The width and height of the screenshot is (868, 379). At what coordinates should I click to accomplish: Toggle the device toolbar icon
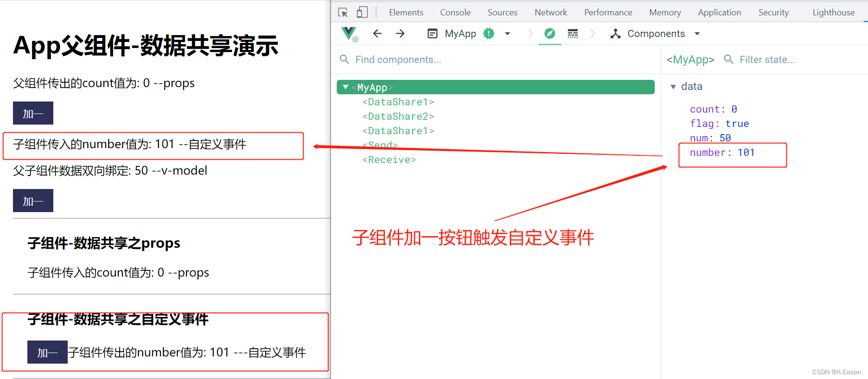click(362, 13)
